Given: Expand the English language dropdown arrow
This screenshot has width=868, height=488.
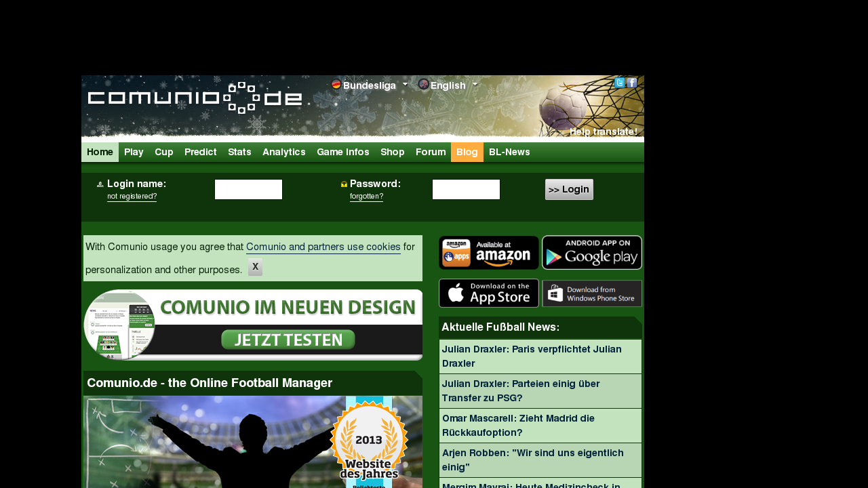Looking at the screenshot, I should point(475,85).
